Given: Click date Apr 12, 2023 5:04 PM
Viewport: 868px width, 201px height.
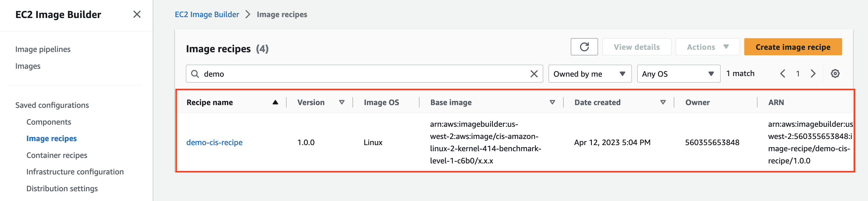Looking at the screenshot, I should pyautogui.click(x=612, y=143).
